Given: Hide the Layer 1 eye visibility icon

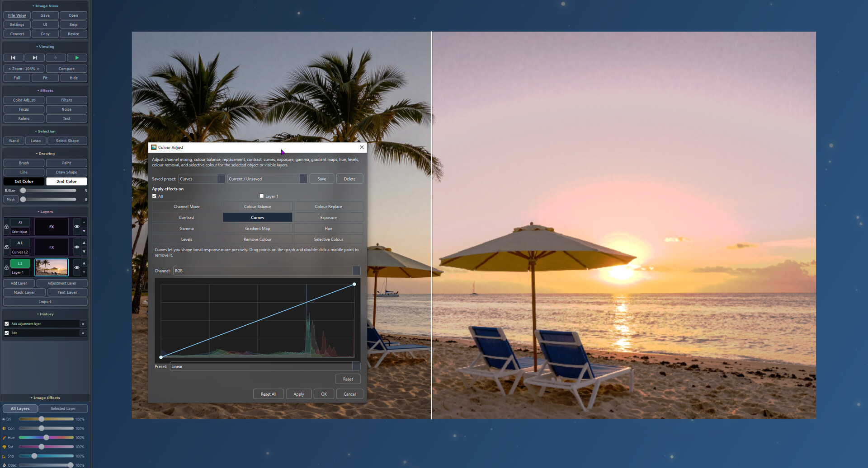Looking at the screenshot, I should tap(77, 267).
